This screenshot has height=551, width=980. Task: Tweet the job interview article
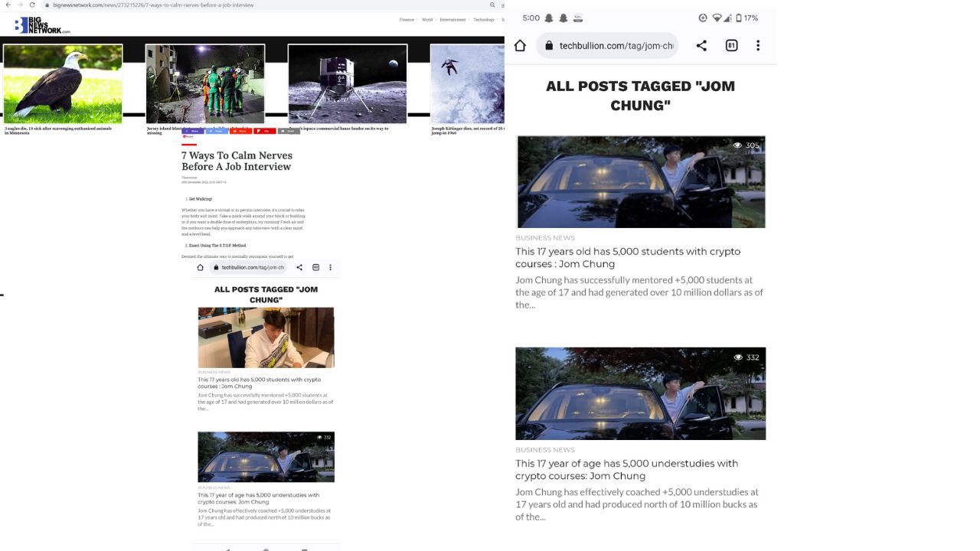tap(217, 131)
